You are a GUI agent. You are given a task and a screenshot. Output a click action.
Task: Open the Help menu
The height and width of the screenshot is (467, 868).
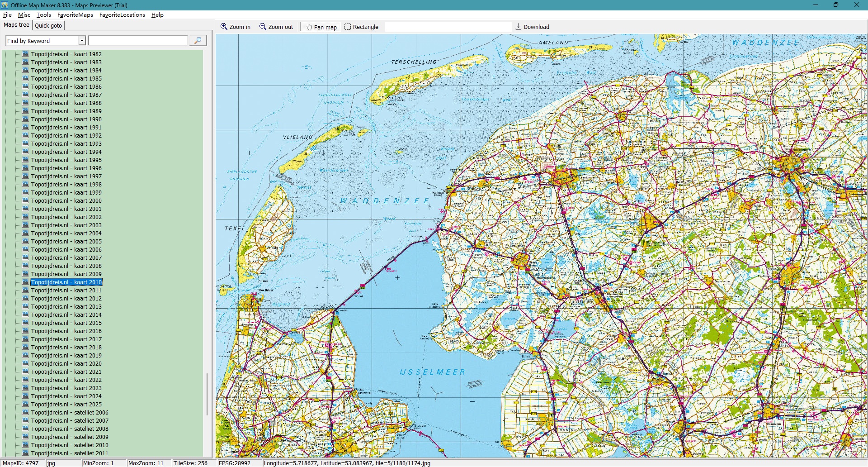coord(157,15)
